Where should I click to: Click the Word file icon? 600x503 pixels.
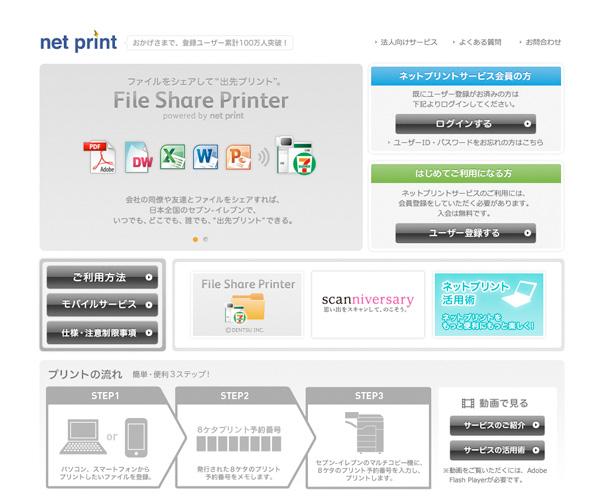[x=205, y=156]
